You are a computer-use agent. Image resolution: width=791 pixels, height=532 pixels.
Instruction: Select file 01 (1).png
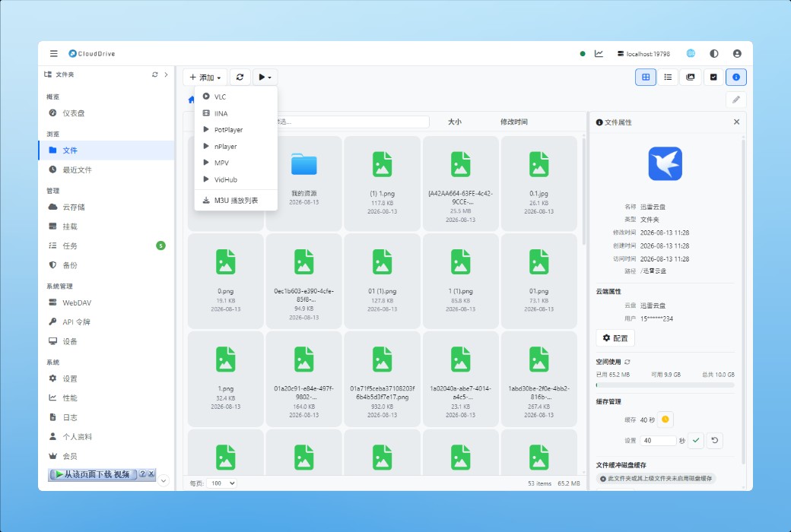pos(382,281)
